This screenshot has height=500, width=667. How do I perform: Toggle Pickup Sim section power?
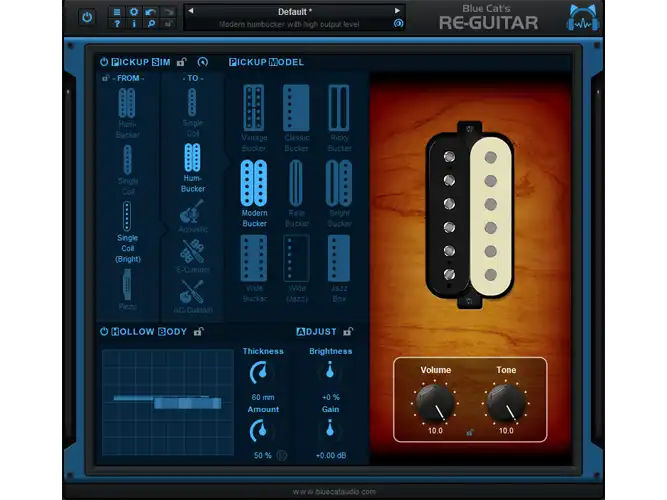pos(104,62)
